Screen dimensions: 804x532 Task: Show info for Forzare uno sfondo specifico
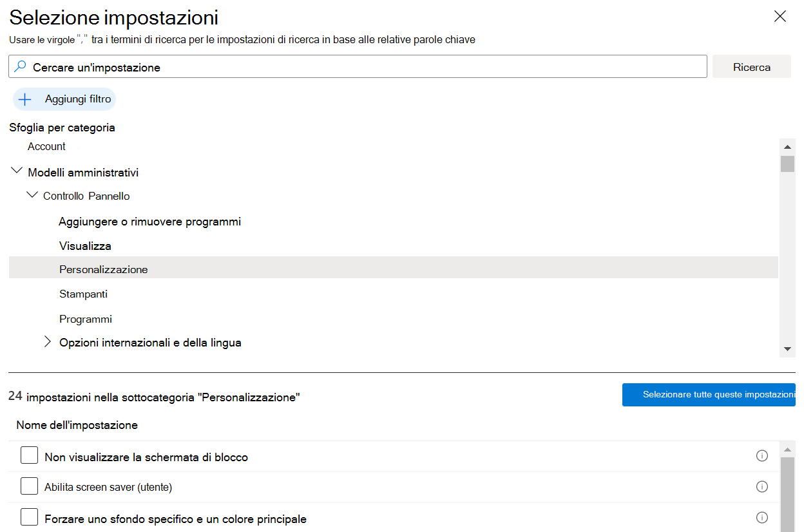762,518
